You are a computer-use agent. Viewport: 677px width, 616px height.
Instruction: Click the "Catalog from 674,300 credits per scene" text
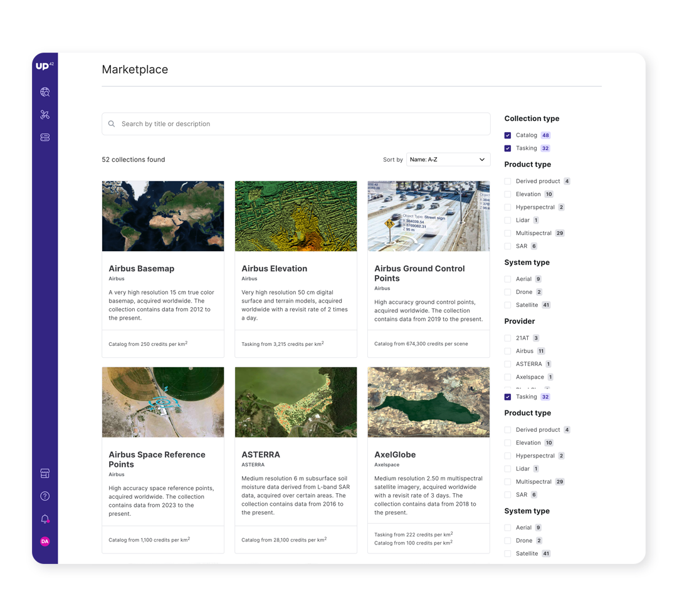click(421, 344)
